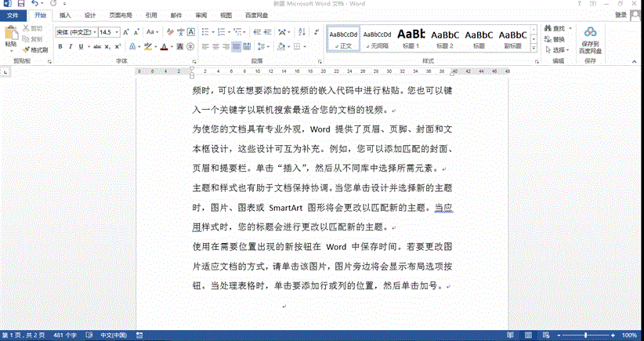
Task: Click the Paste (粘贴) clipboard icon
Action: click(x=10, y=36)
